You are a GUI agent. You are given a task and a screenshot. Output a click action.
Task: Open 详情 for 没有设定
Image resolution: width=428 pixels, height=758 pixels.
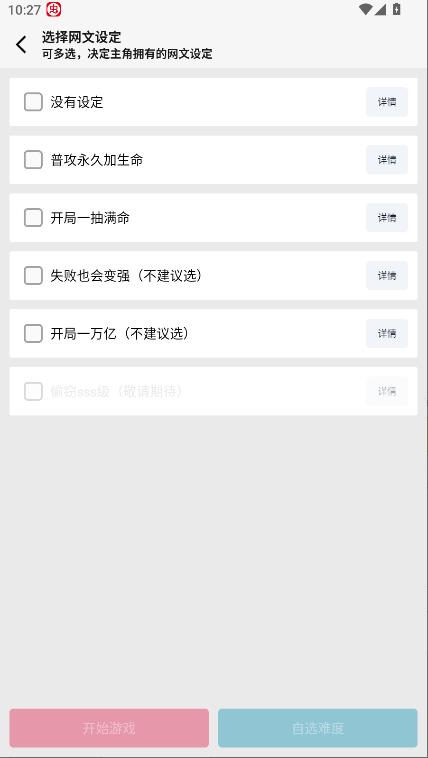(387, 102)
